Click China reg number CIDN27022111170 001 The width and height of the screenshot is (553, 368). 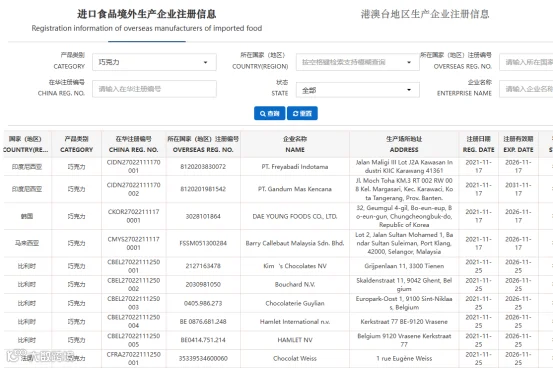(134, 167)
